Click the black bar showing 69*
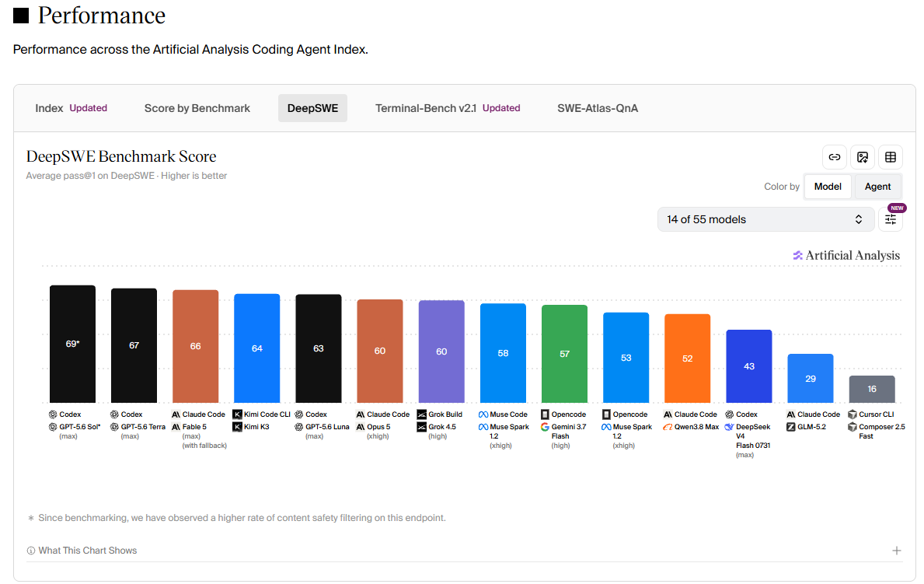This screenshot has height=584, width=924. (72, 344)
